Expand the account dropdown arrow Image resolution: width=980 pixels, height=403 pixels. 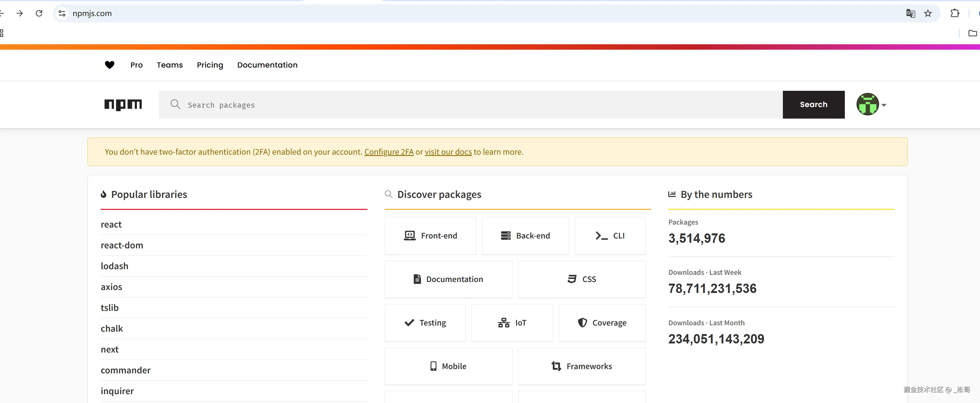coord(884,105)
